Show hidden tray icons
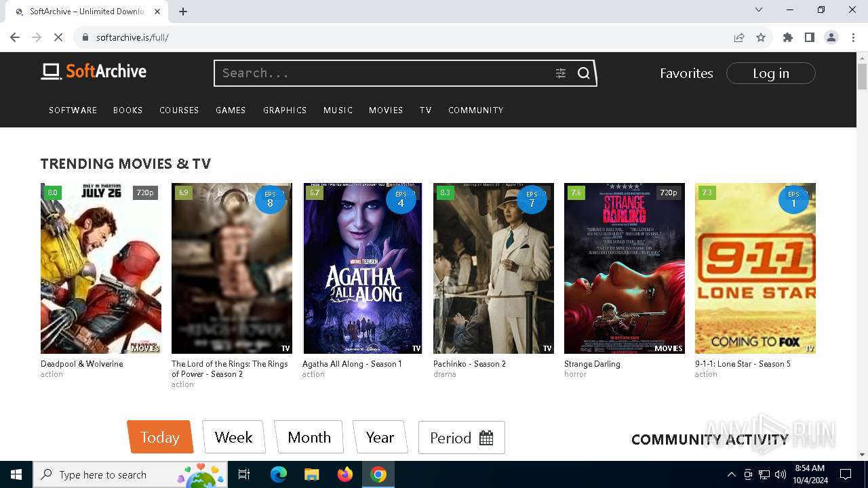 (x=731, y=474)
